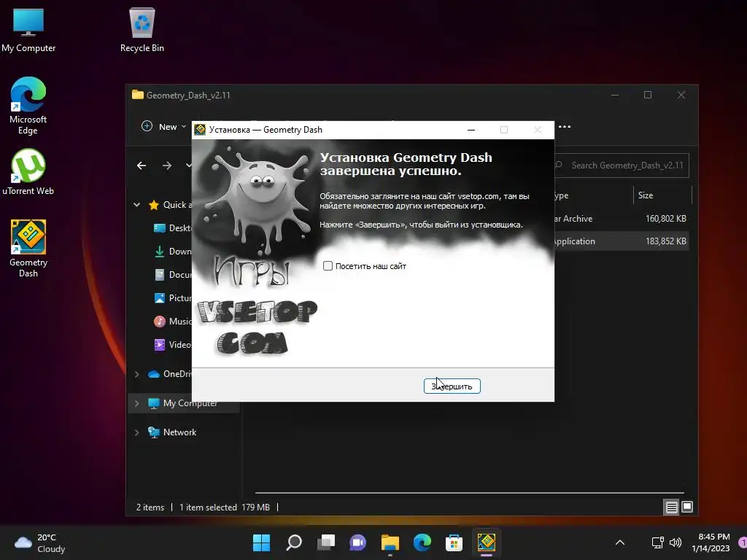
Task: Open Desktop in Quick access
Action: tap(172, 228)
